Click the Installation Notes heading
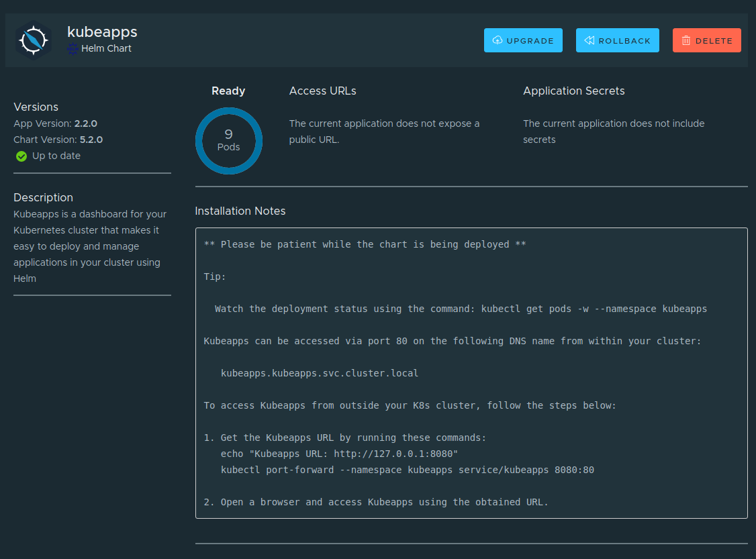The width and height of the screenshot is (756, 559). [x=240, y=211]
